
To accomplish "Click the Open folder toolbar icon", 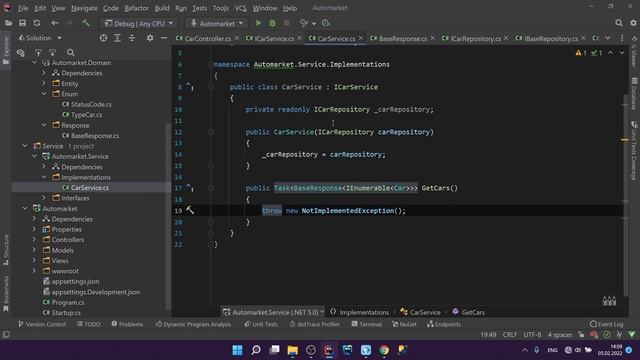I will point(8,23).
